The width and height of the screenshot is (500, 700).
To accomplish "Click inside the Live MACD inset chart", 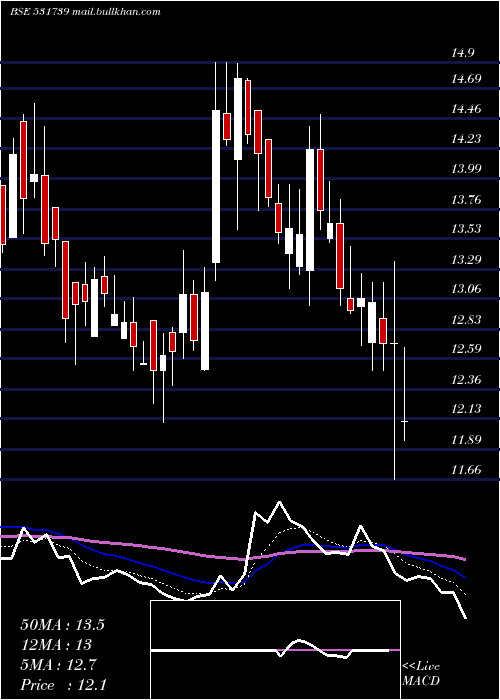I will [x=275, y=650].
